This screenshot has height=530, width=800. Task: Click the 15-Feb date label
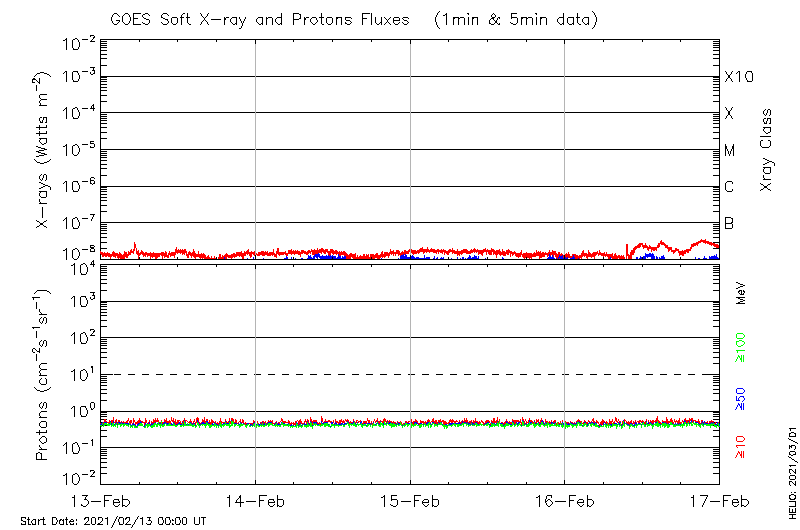410,500
